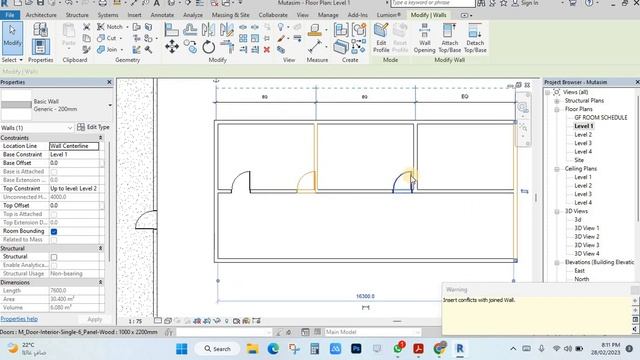Screen dimensions: 640x360
Task: Toggle the Room Bounding checkbox
Action: tap(54, 231)
